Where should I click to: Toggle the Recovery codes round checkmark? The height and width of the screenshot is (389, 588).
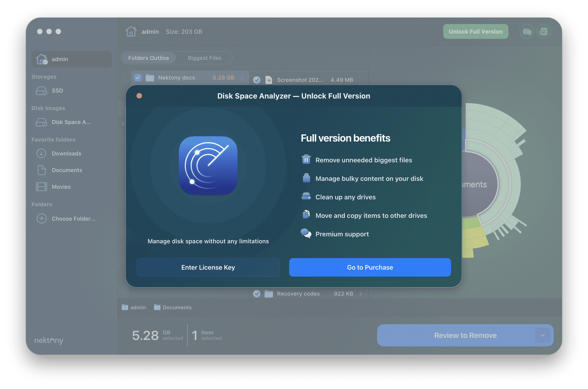pyautogui.click(x=257, y=294)
